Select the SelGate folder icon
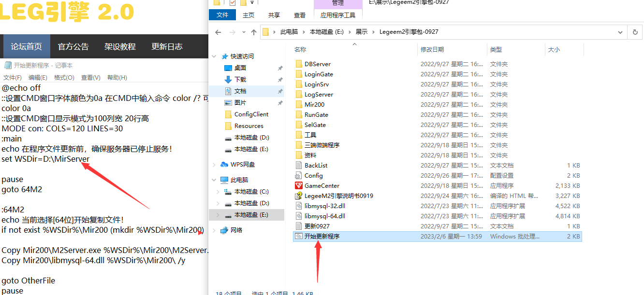644x295 pixels. [299, 125]
